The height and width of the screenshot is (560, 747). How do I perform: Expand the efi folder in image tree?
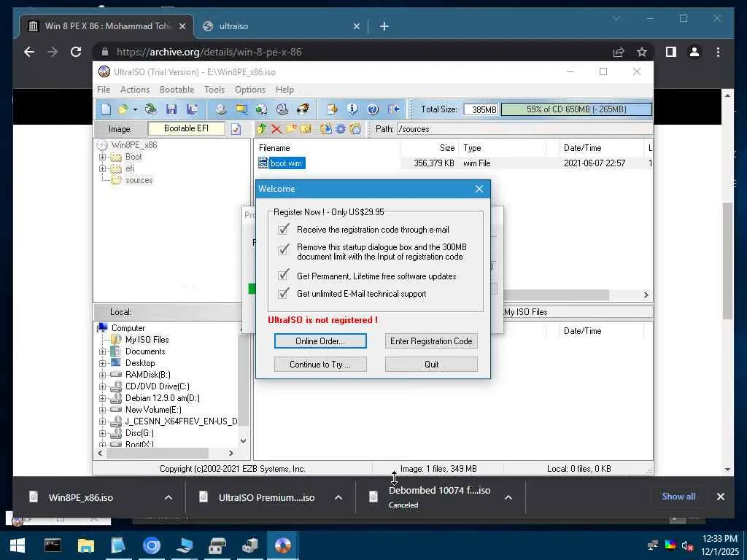[x=102, y=168]
